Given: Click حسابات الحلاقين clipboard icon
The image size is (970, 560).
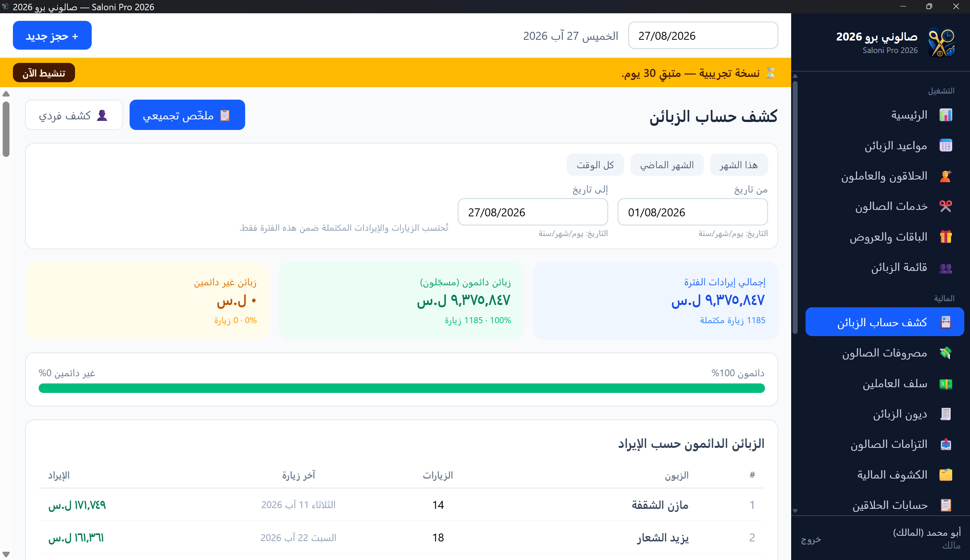Looking at the screenshot, I should [945, 505].
